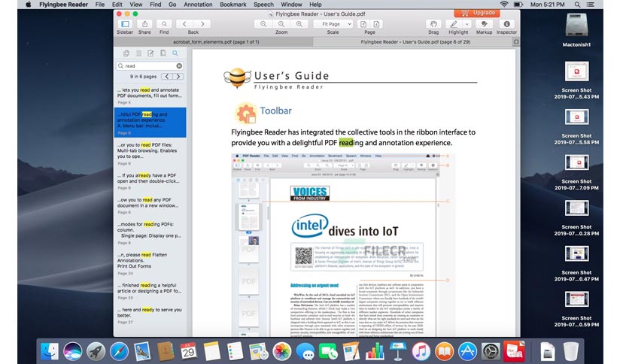The height and width of the screenshot is (364, 629).
Task: Select result 'or you to read PDF files'
Action: (150, 153)
